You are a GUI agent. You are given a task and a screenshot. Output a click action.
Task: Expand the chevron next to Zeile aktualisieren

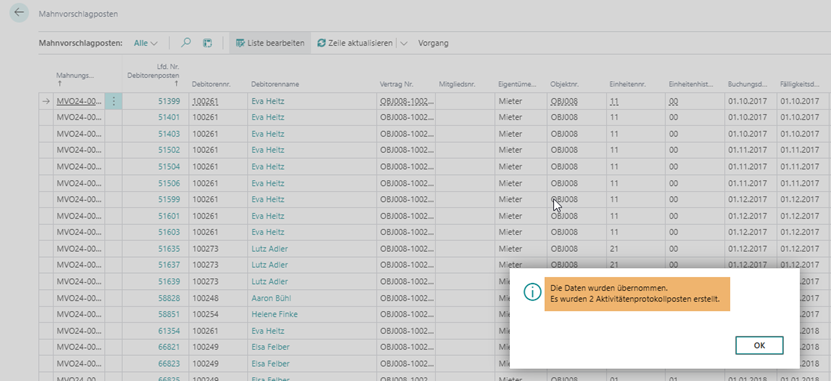tap(403, 43)
